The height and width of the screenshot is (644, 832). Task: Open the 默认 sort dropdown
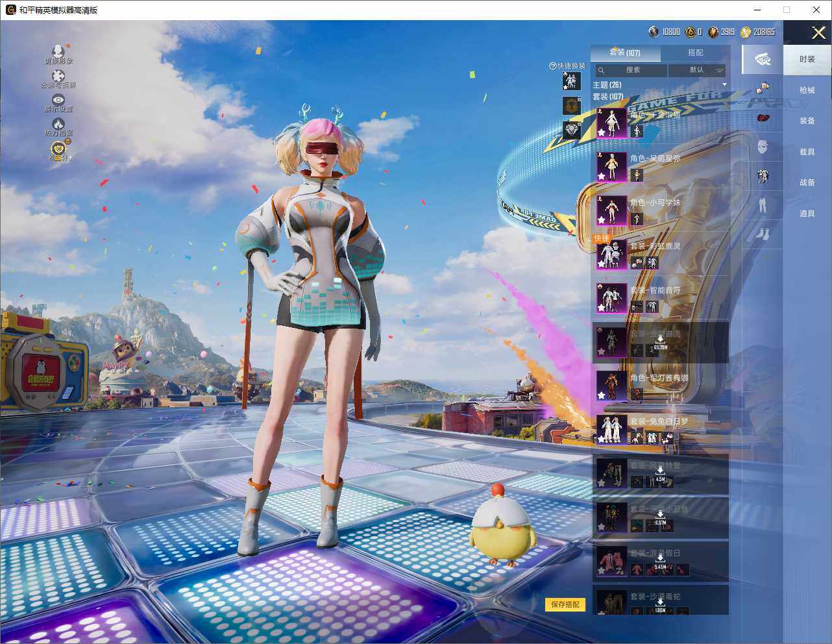pyautogui.click(x=697, y=70)
